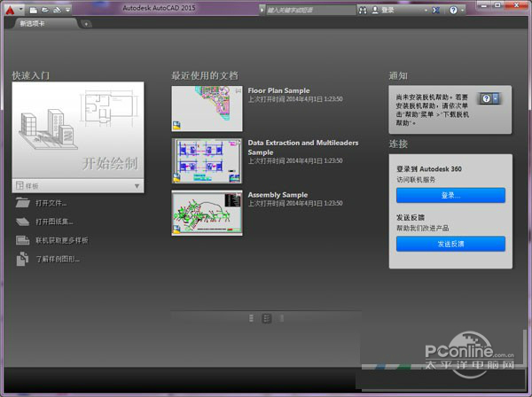The image size is (532, 397).
Task: Open the AutoCAD application menu logo
Action: 11,10
